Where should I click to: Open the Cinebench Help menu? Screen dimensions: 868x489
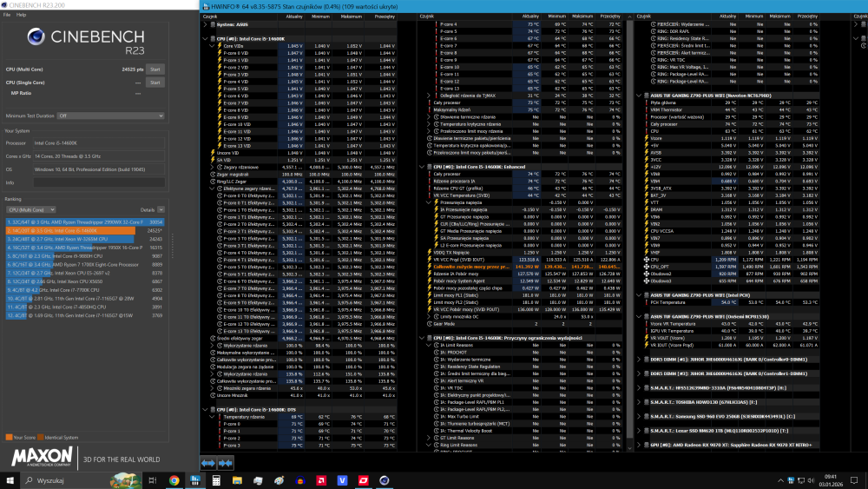coord(20,15)
